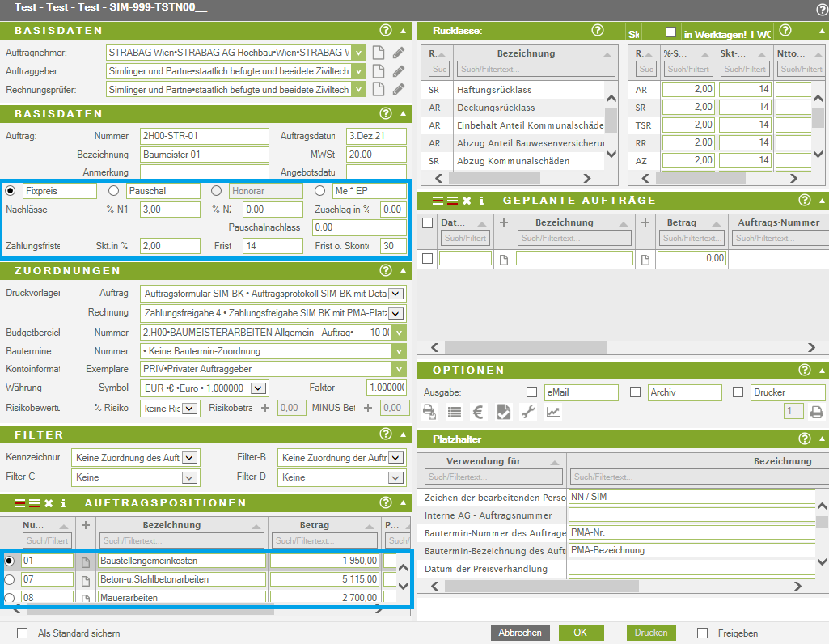Click the pencil edit icon for Auftragnehmer
Screen dimensions: 829x644
398,53
